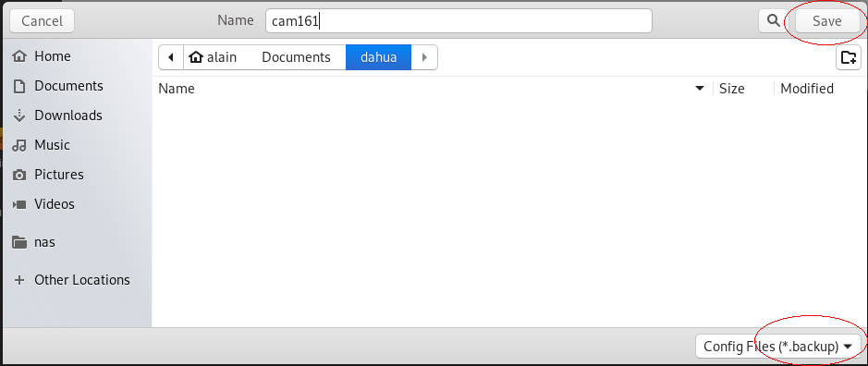This screenshot has height=366, width=868.
Task: Create a new folder with the folder-plus icon
Action: coord(848,57)
